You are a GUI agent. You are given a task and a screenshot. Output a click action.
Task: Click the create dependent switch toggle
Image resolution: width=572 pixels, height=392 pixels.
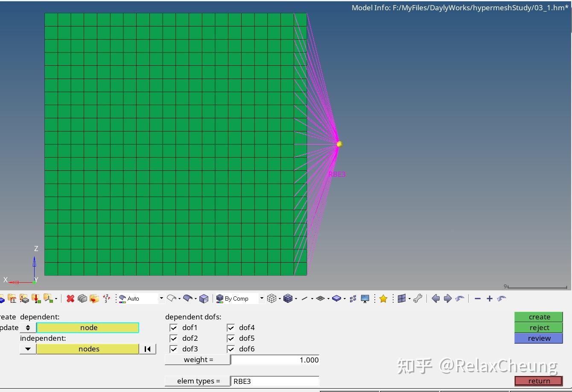coord(27,328)
